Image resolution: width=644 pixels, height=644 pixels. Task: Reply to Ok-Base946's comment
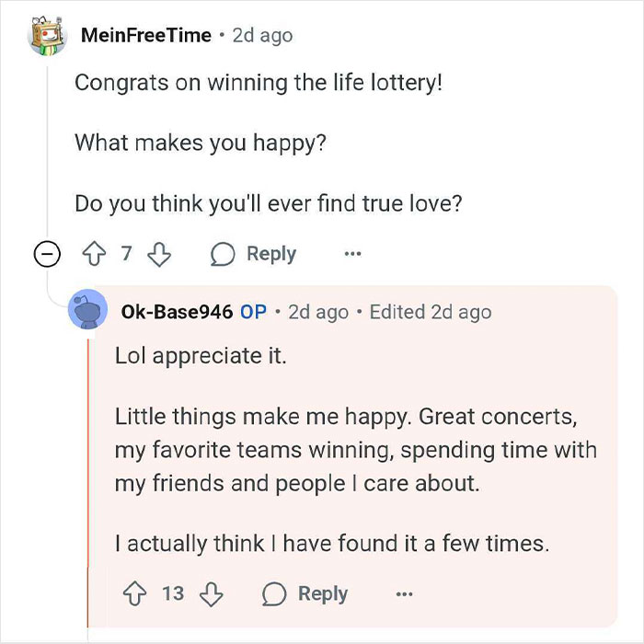coord(305,593)
